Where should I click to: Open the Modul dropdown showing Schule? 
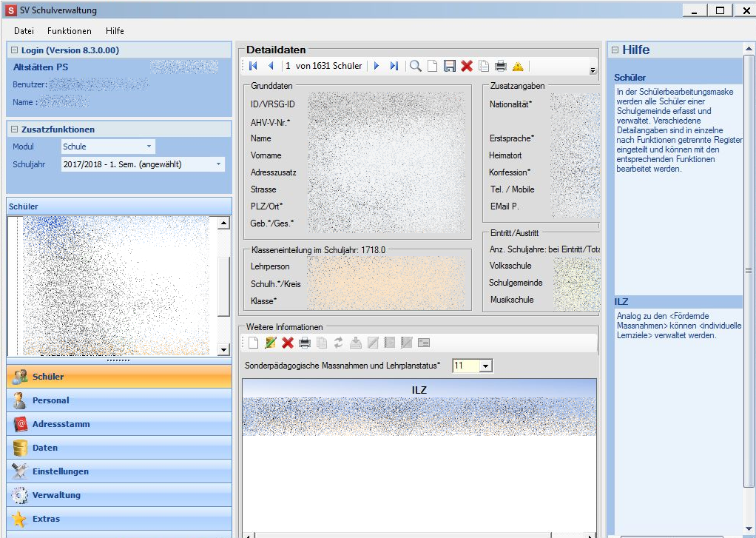149,147
